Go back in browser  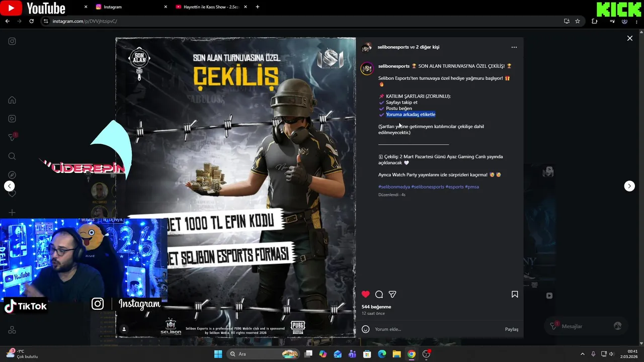coord(8,21)
